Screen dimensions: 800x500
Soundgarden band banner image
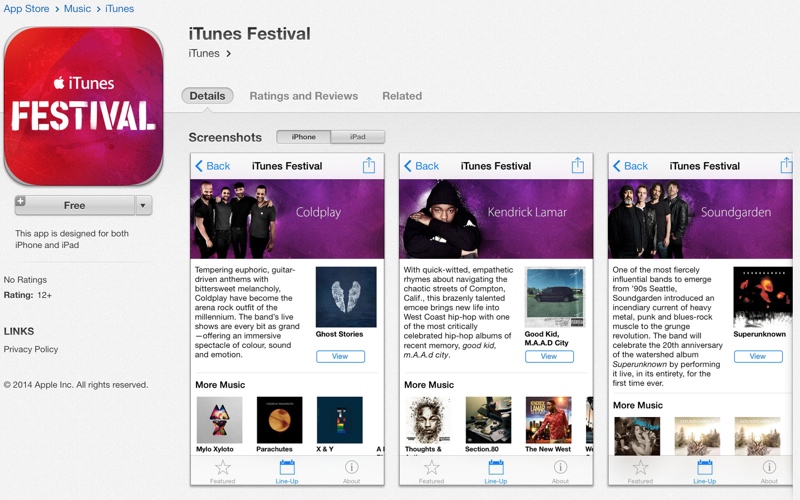(x=701, y=219)
